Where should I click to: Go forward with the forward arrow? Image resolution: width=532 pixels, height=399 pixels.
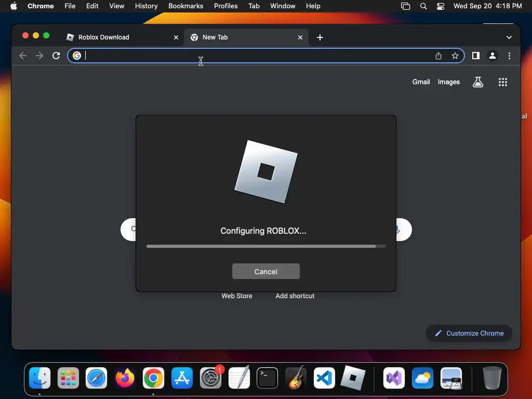(x=39, y=56)
